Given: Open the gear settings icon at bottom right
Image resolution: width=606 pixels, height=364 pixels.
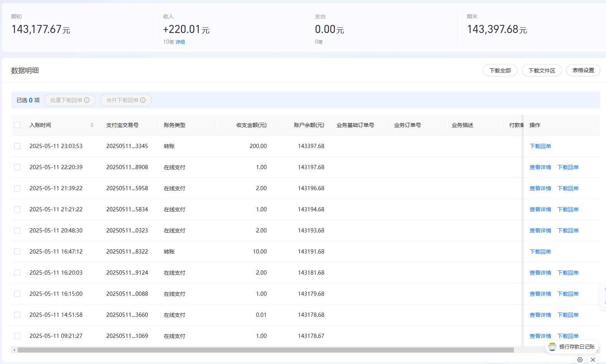Looking at the screenshot, I should point(580,360).
